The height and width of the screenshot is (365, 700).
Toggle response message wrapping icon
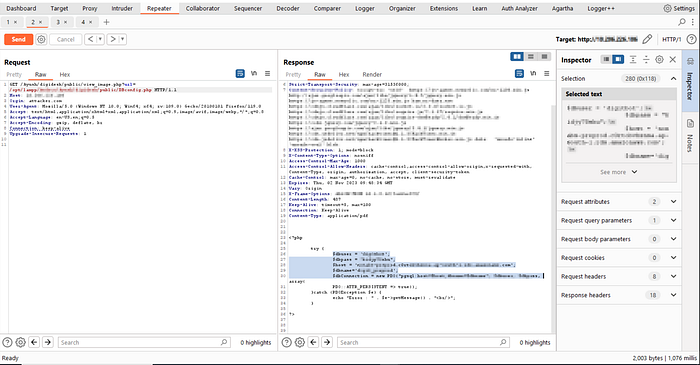pos(519,74)
